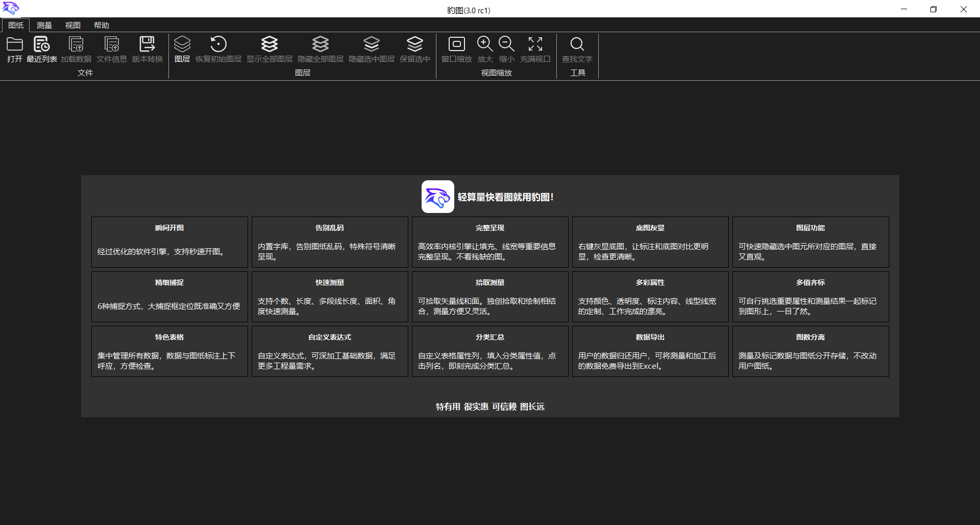This screenshot has height=525, width=980.
Task: Click the 快速测量 feature card
Action: coord(330,297)
